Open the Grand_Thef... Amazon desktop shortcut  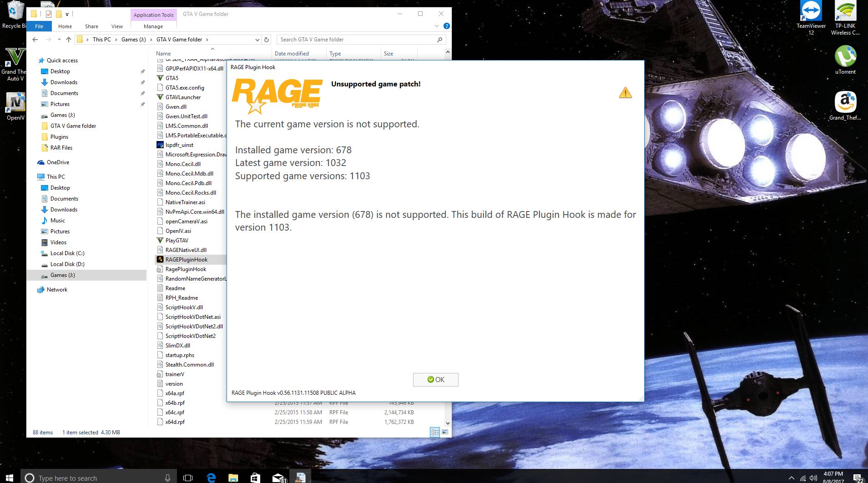pos(846,106)
